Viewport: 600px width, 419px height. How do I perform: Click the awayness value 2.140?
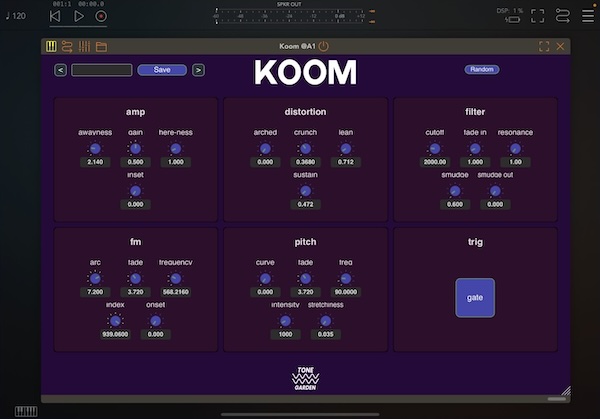point(95,162)
